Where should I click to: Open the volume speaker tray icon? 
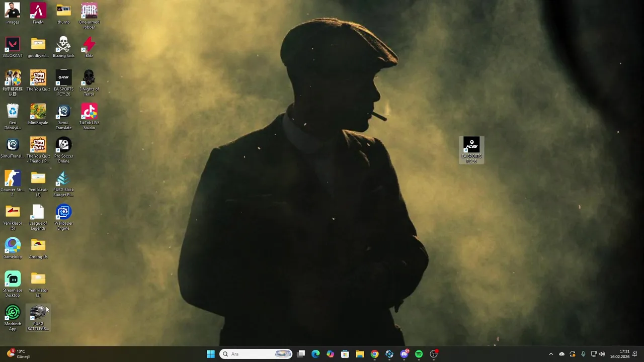[x=602, y=354]
